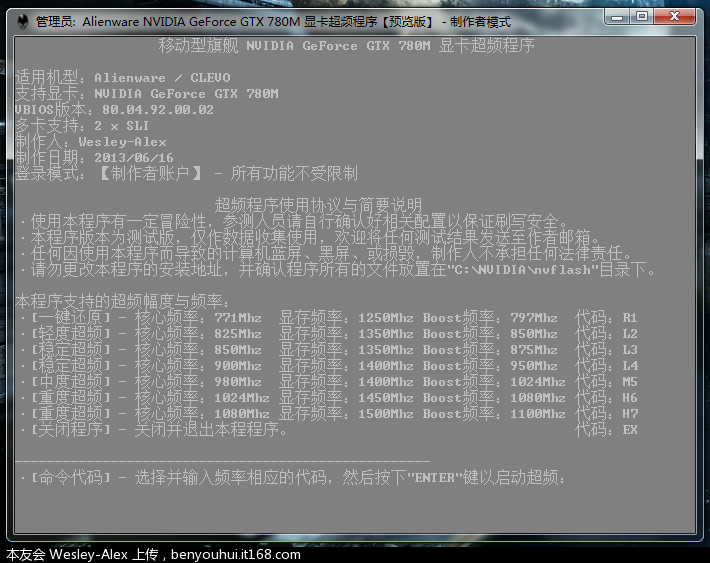This screenshot has width=710, height=563.
Task: Click Boost frequency value '797Mhz'
Action: 534,318
